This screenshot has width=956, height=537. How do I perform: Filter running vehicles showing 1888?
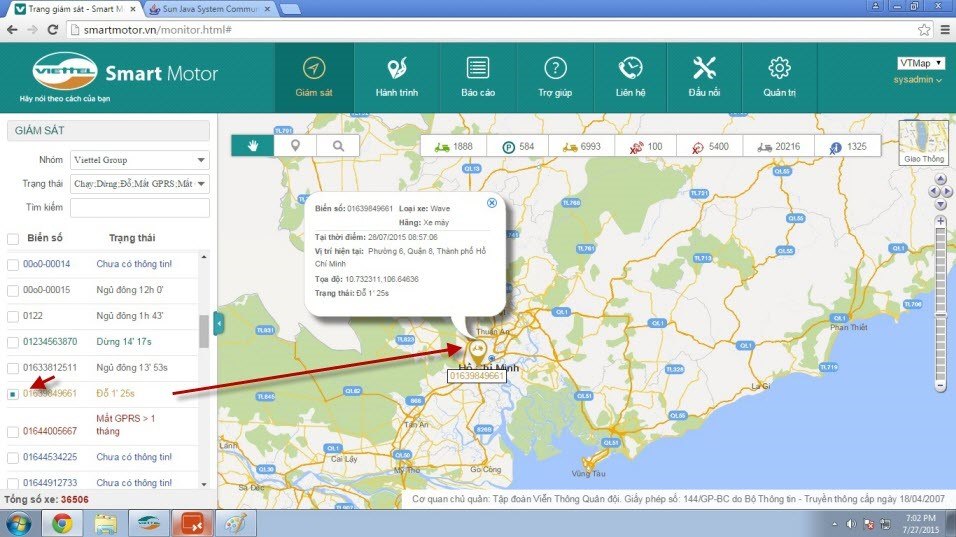coord(452,147)
